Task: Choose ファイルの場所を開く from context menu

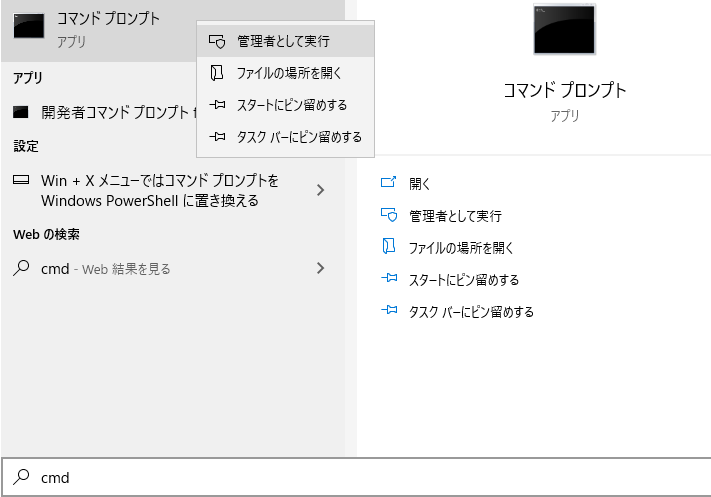Action: point(285,73)
